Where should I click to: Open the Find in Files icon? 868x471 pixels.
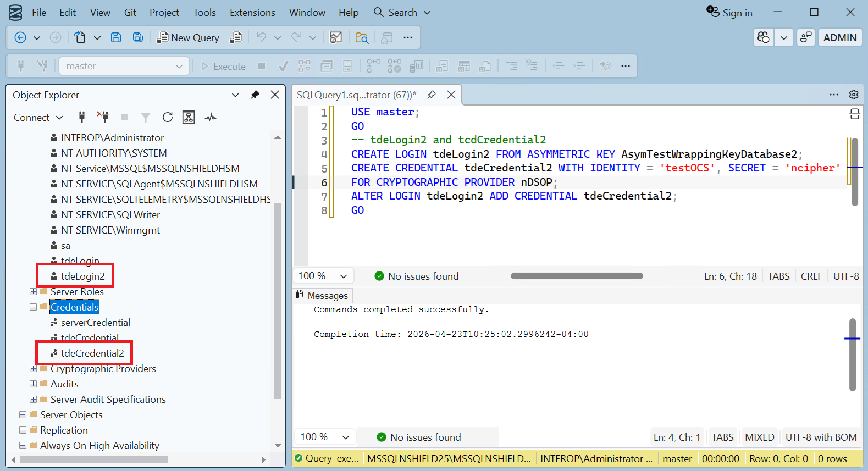pos(362,37)
